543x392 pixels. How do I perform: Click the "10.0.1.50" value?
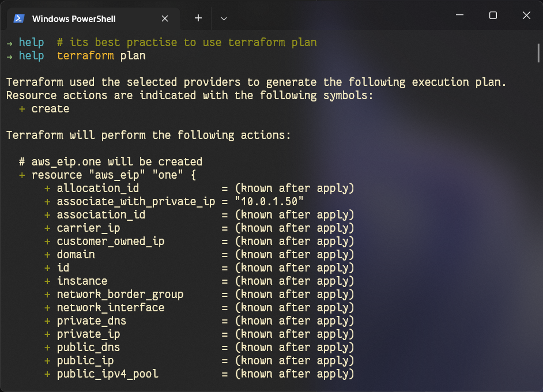point(269,202)
